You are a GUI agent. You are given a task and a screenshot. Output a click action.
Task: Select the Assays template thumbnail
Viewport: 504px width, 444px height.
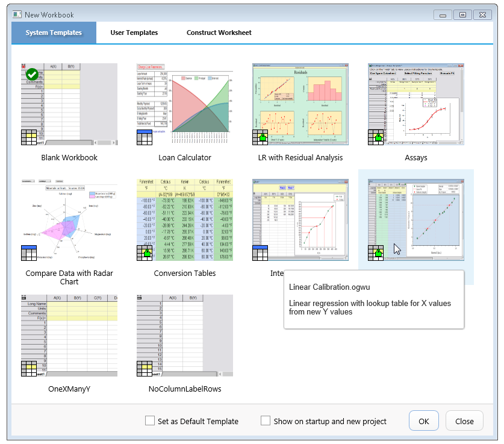[x=416, y=104]
